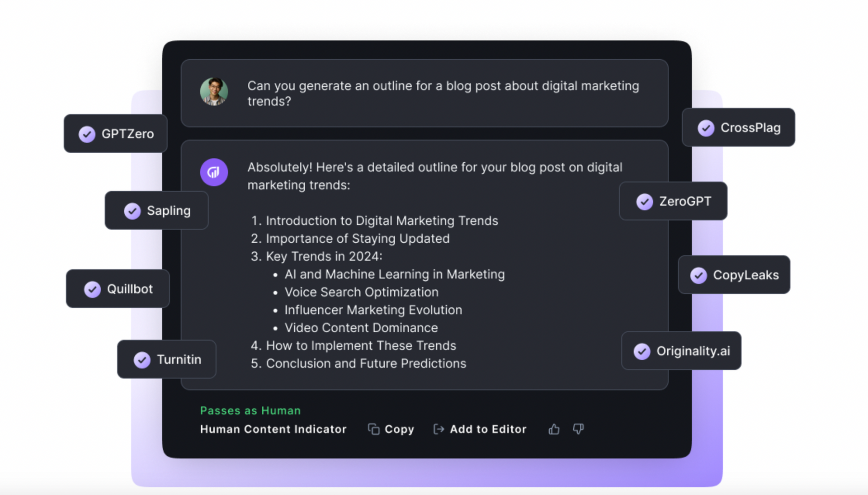Click the Sapling checkmark icon
The width and height of the screenshot is (868, 495).
coord(132,211)
